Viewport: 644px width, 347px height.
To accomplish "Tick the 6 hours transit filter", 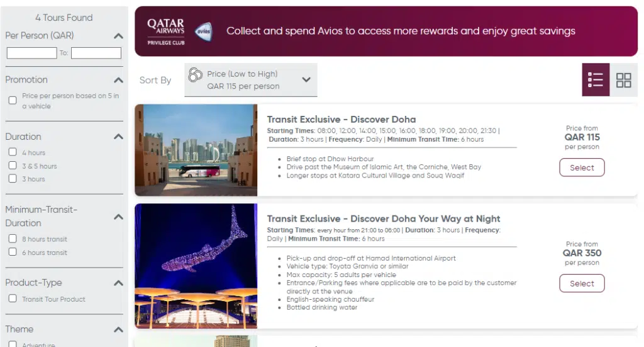I will pos(13,252).
